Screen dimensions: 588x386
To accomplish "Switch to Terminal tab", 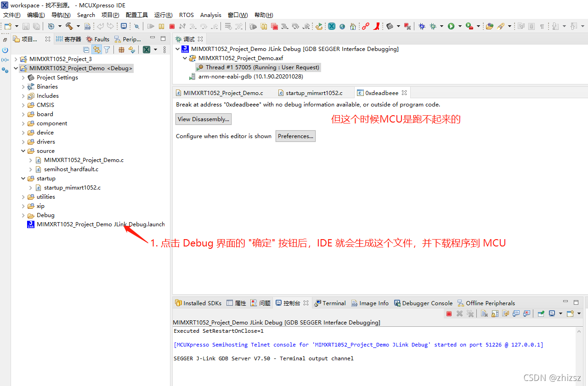I will pyautogui.click(x=330, y=303).
